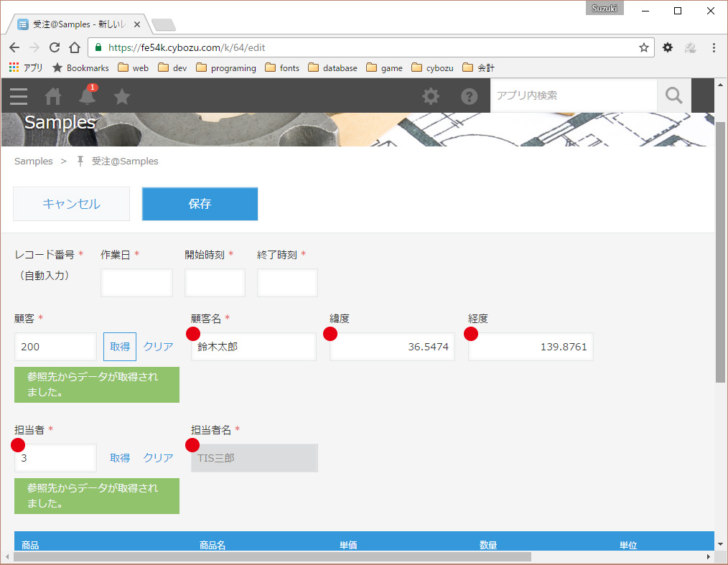Viewport: 728px width, 565px height.
Task: Click the scroll right arrow
Action: point(709,556)
